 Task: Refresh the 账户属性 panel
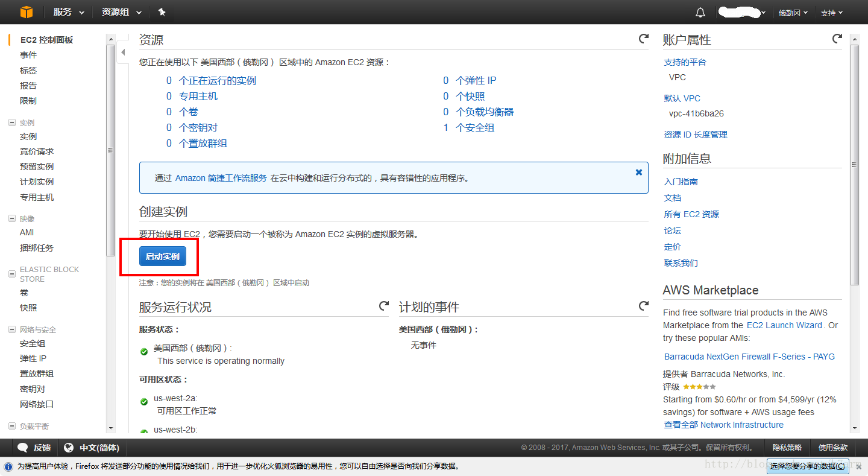[x=837, y=39]
